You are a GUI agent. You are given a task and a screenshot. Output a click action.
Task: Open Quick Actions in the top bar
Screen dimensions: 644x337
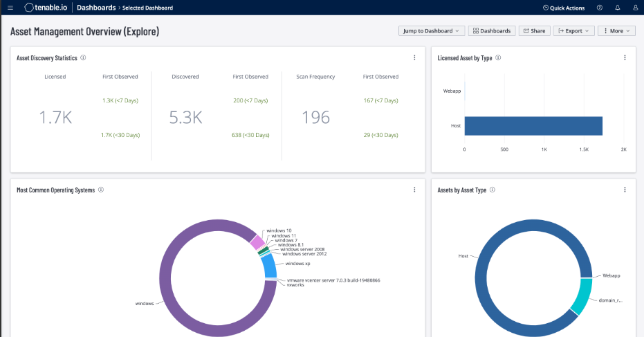pos(563,8)
